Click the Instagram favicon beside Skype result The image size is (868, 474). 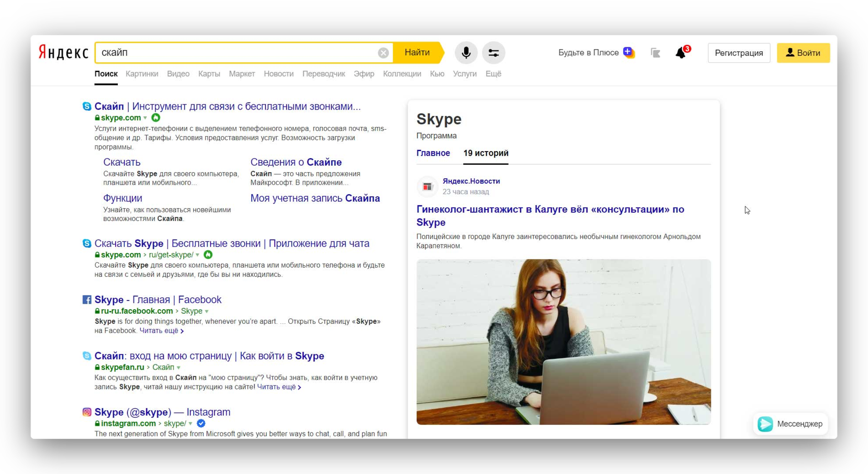(87, 412)
